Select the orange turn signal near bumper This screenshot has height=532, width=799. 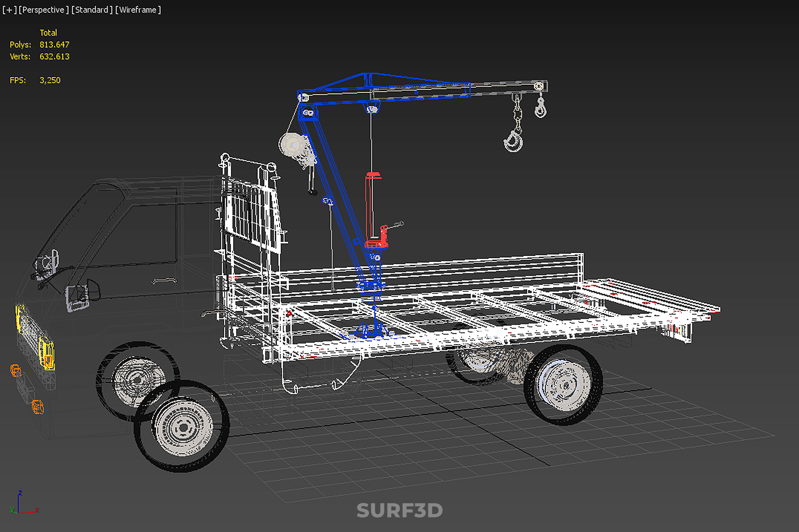[x=37, y=406]
